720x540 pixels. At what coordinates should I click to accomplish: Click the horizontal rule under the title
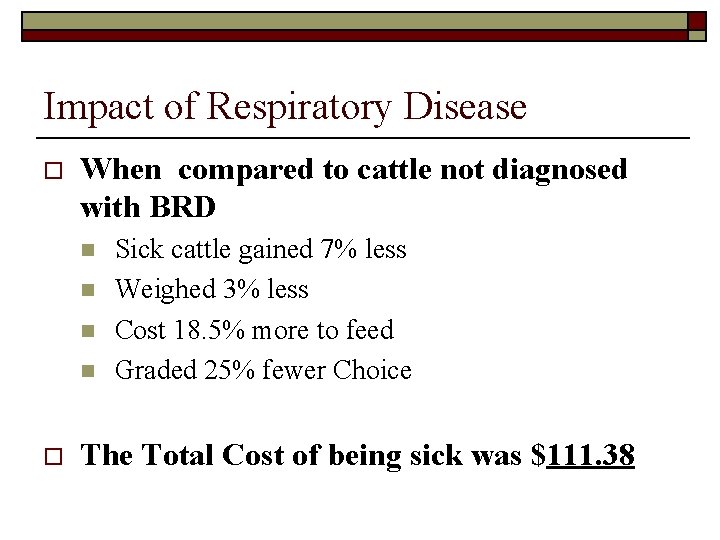[365, 136]
